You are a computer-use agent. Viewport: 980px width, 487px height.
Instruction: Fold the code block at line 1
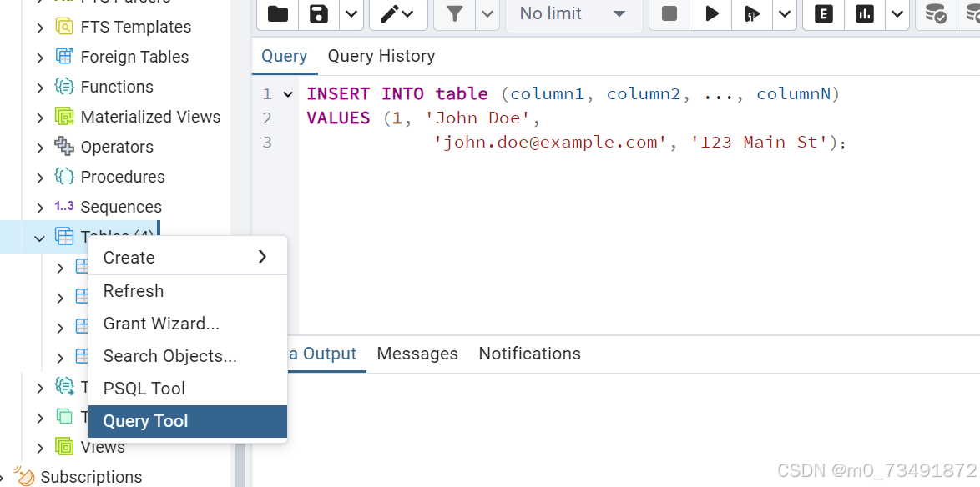[x=288, y=94]
